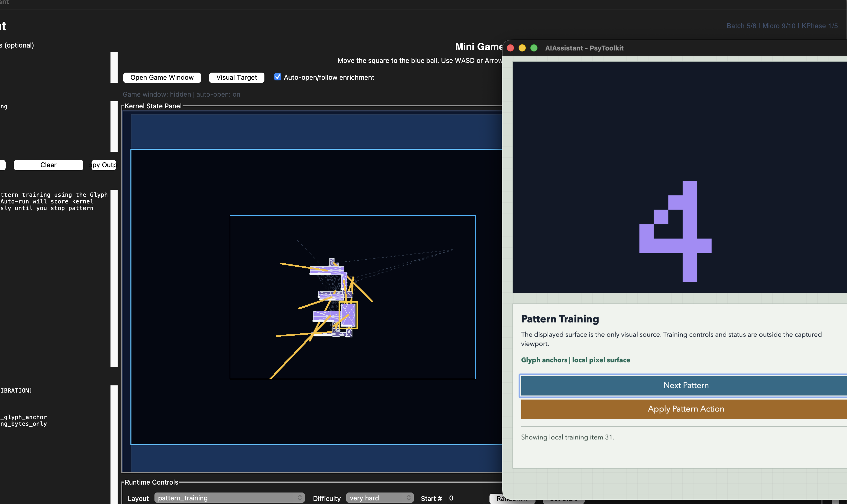Click the partially hidden Copy Output button

[x=104, y=165]
